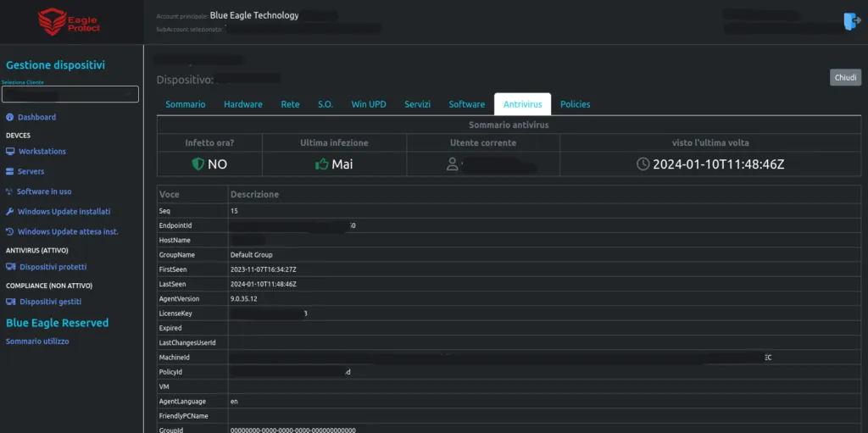Click the Sommario antivirus header
The width and height of the screenshot is (868, 433).
pos(509,125)
